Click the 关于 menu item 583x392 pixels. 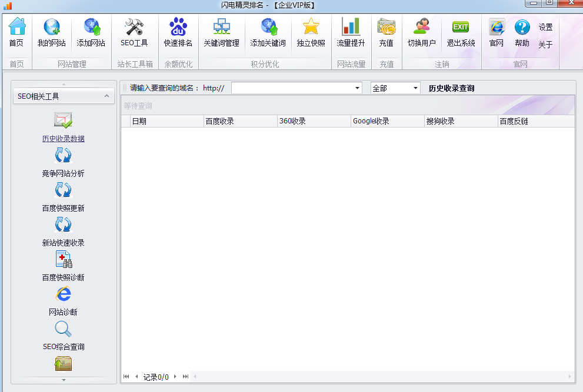[x=545, y=45]
